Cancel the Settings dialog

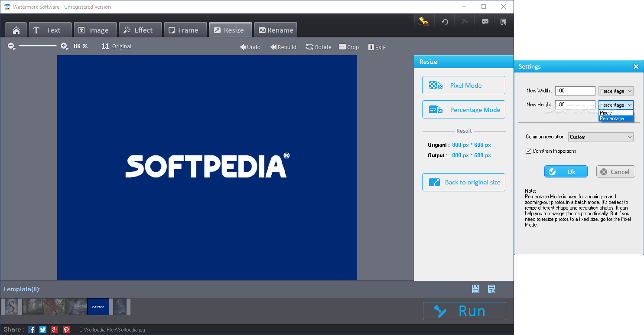coord(616,171)
